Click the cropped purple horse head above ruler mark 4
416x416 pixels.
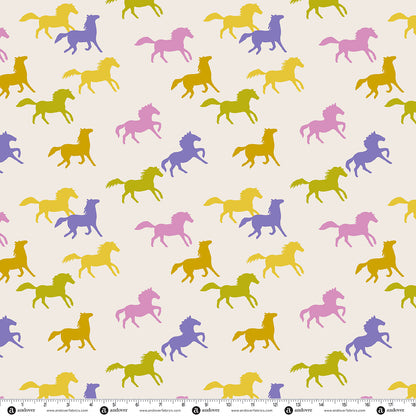tap(91, 391)
